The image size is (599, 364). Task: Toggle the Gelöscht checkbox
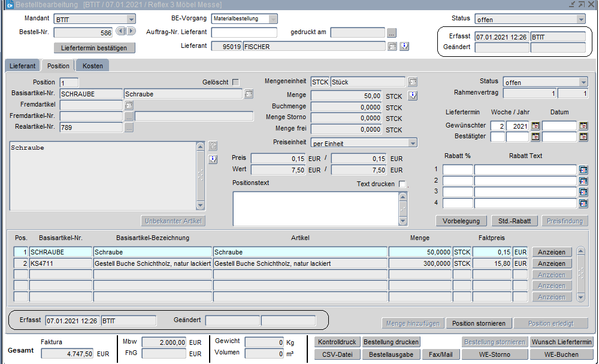click(x=235, y=82)
